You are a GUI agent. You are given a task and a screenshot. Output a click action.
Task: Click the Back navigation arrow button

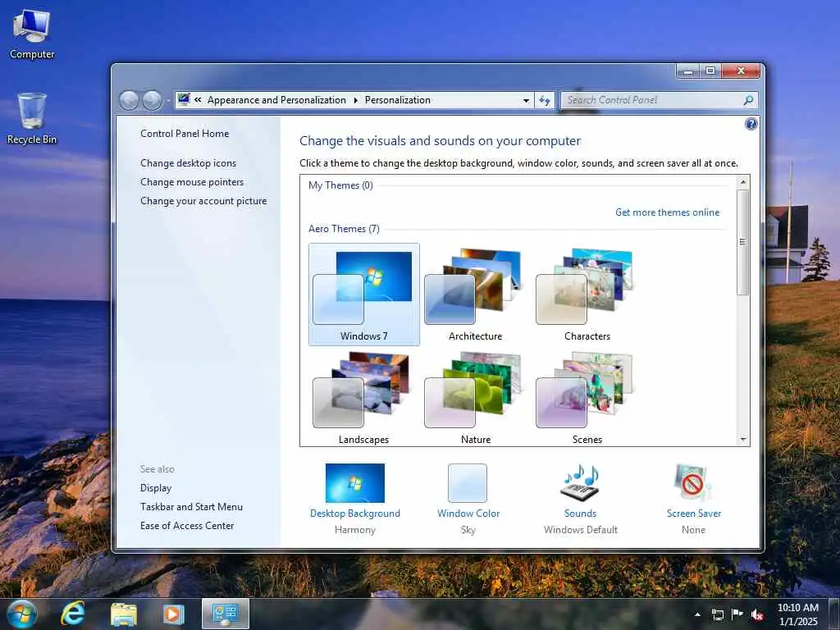click(x=129, y=100)
